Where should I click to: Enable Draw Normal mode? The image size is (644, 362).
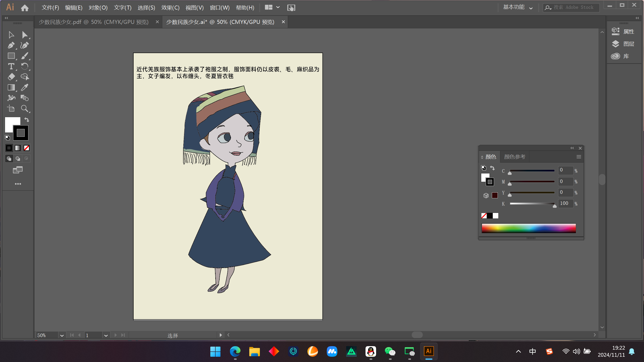pos(9,159)
